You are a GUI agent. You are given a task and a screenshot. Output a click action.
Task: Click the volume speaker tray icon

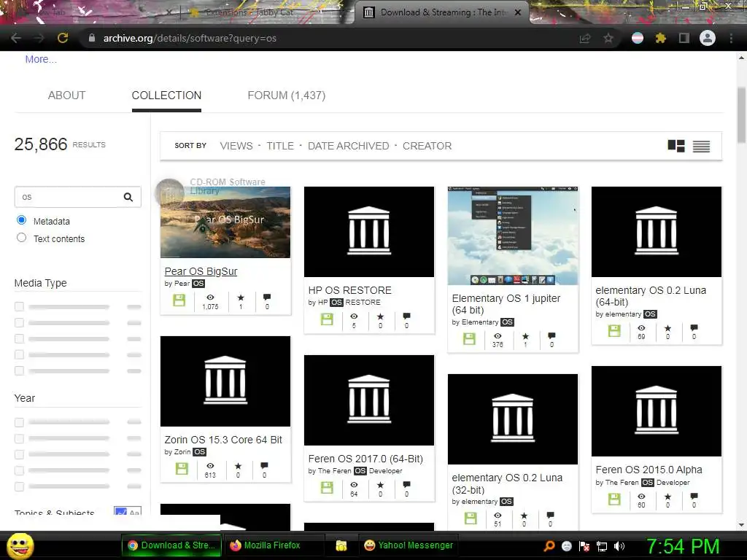(619, 545)
